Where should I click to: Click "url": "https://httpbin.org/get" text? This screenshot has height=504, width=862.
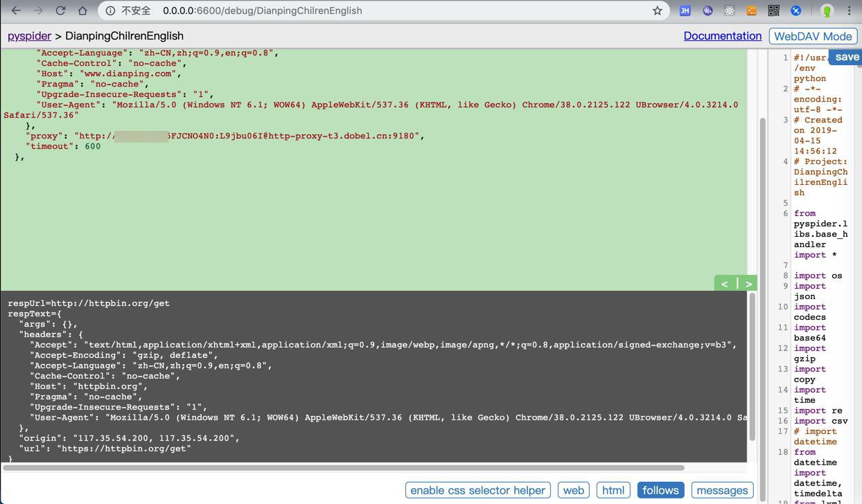tap(105, 449)
